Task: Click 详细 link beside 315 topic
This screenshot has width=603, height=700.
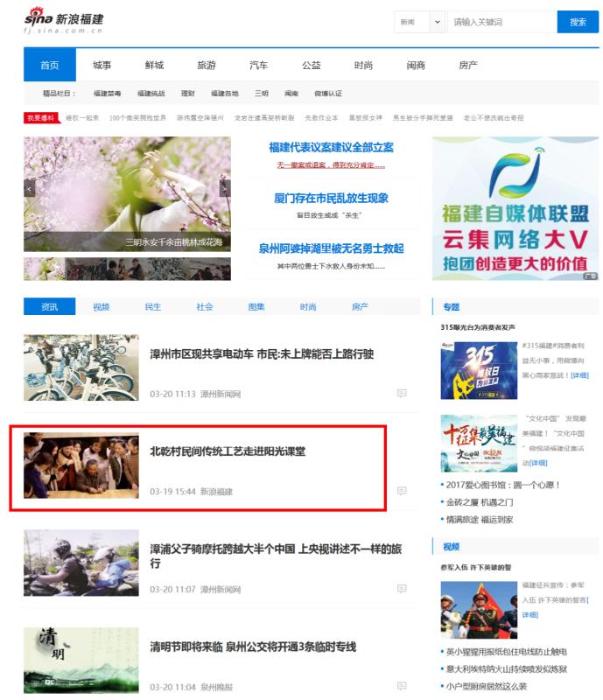Action: tap(579, 375)
